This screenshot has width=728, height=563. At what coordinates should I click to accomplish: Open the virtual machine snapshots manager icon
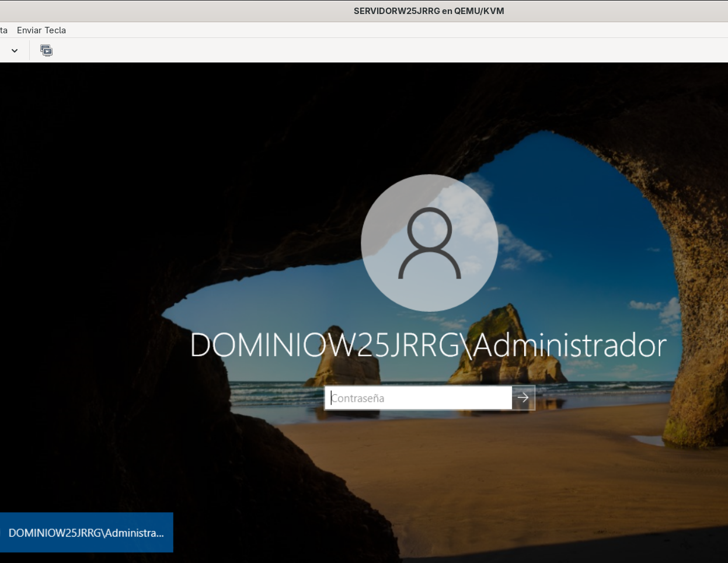point(46,51)
